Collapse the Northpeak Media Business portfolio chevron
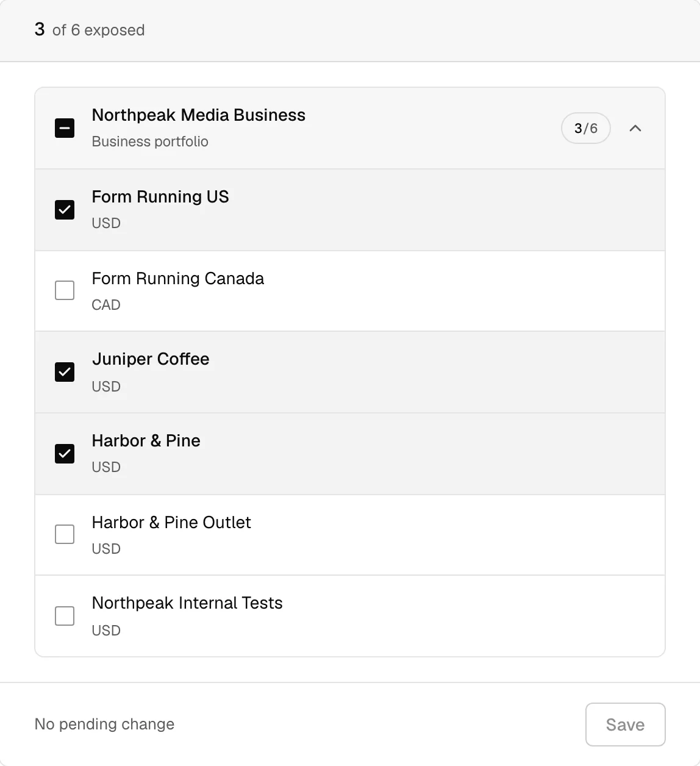This screenshot has width=700, height=766. tap(635, 128)
